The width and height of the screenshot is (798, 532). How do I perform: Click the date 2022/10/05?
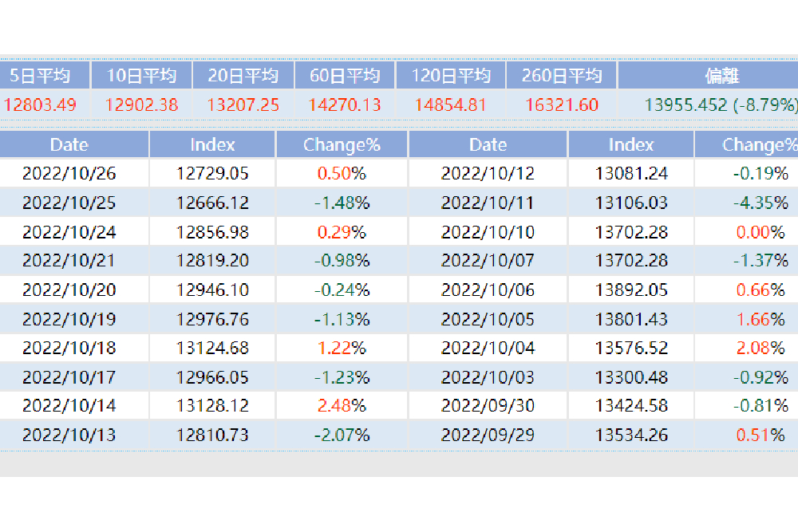(x=488, y=319)
